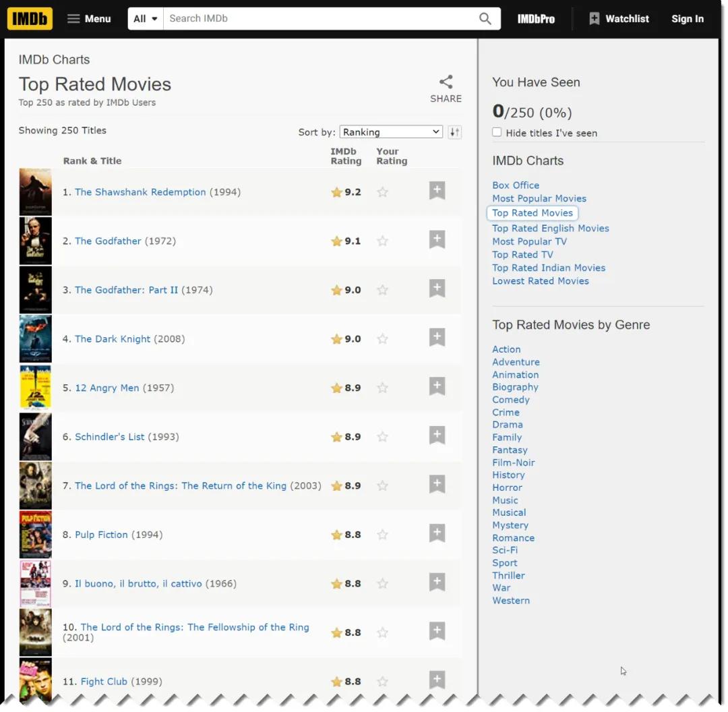Image resolution: width=728 pixels, height=712 pixels.
Task: Rate Return of the King with star
Action: tap(383, 486)
